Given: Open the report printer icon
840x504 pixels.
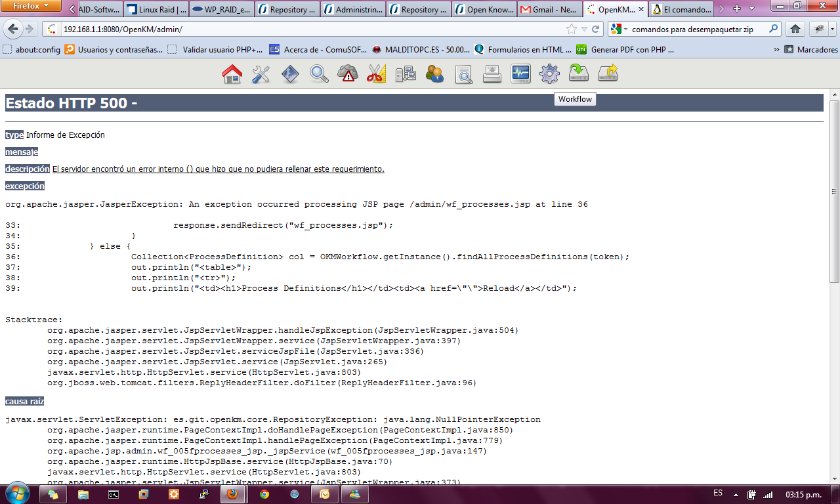Looking at the screenshot, I should pos(492,73).
